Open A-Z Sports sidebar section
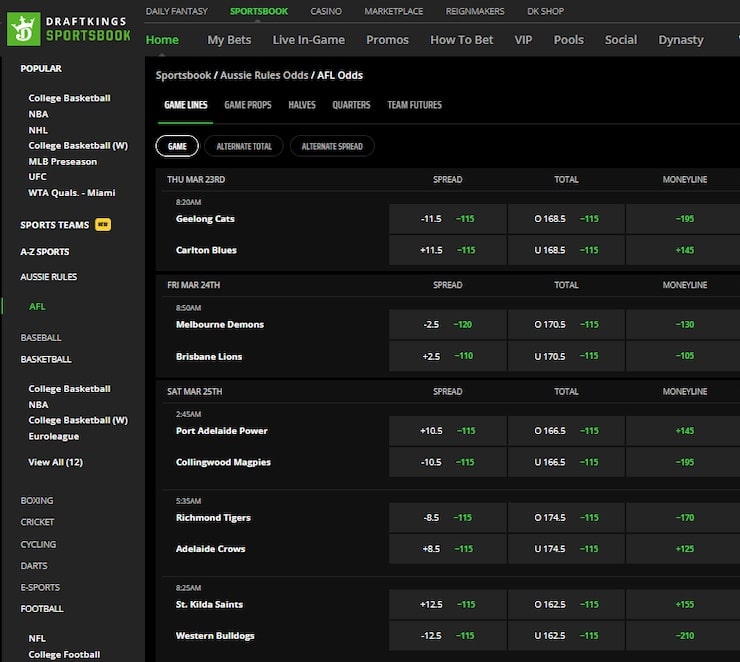The height and width of the screenshot is (662, 740). [45, 252]
